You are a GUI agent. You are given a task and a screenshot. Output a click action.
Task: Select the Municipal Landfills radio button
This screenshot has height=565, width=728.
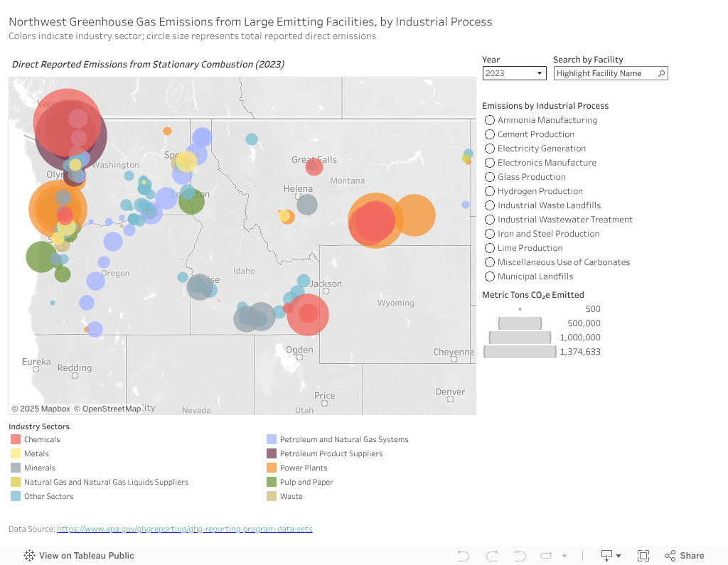(x=489, y=276)
